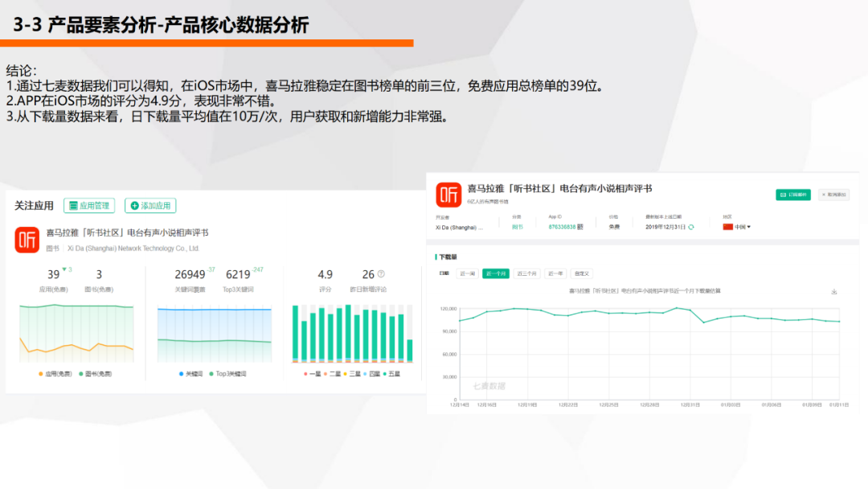The height and width of the screenshot is (489, 868).
Task: Click the rating value 4.9
Action: [x=325, y=275]
